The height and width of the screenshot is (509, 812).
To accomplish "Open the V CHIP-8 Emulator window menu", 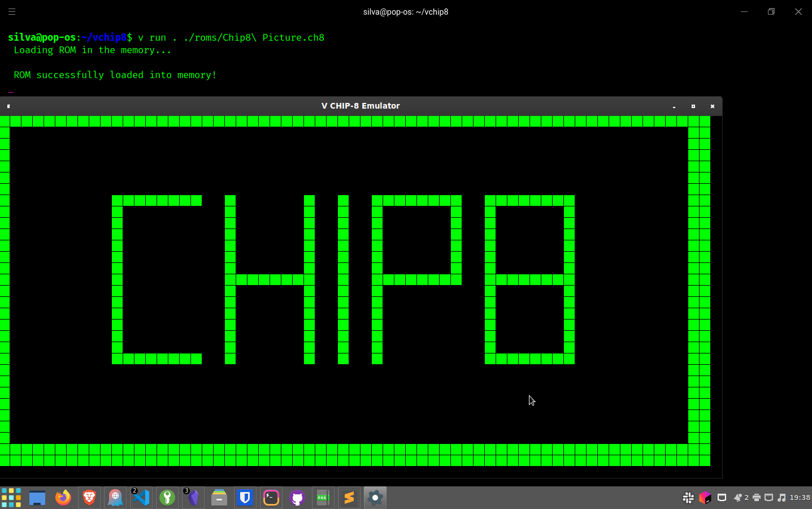I will tap(8, 106).
